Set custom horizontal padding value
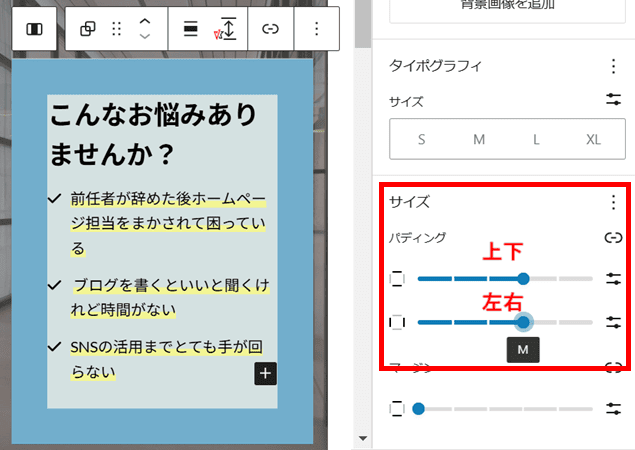The height and width of the screenshot is (450, 635). [613, 322]
